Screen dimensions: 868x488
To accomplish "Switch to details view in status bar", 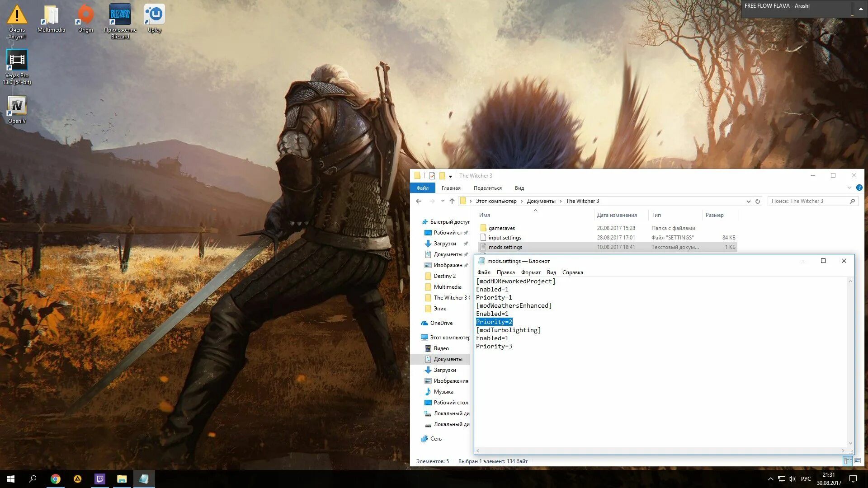I will point(848,461).
